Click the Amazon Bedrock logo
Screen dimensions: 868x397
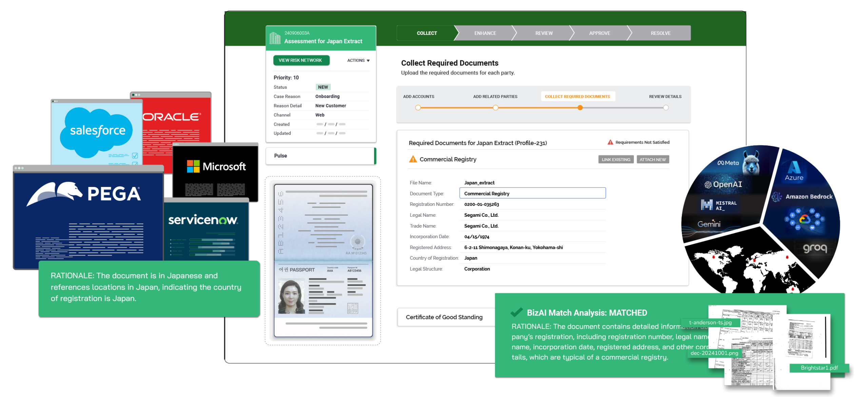802,196
